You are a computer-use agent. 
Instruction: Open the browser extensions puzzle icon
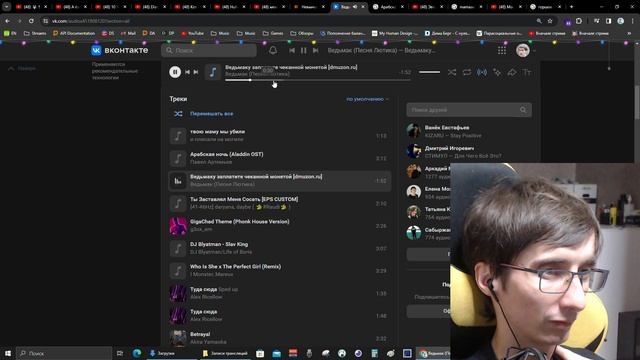(x=579, y=21)
